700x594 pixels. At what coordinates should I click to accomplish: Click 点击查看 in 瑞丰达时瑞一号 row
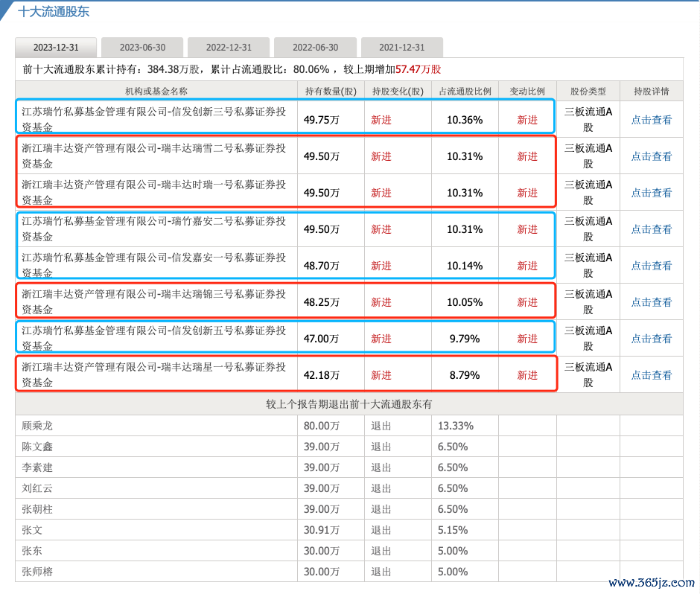[x=652, y=193]
